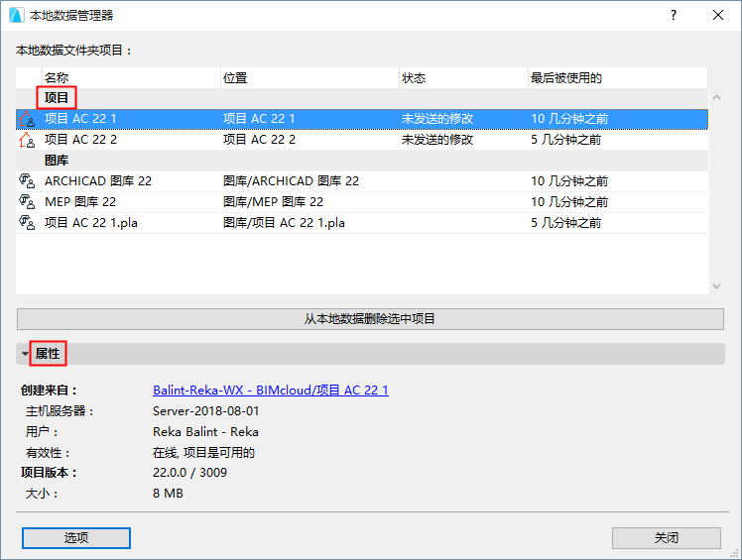Select the MEP 图库 22 name cell
The height and width of the screenshot is (560, 742).
click(x=80, y=202)
